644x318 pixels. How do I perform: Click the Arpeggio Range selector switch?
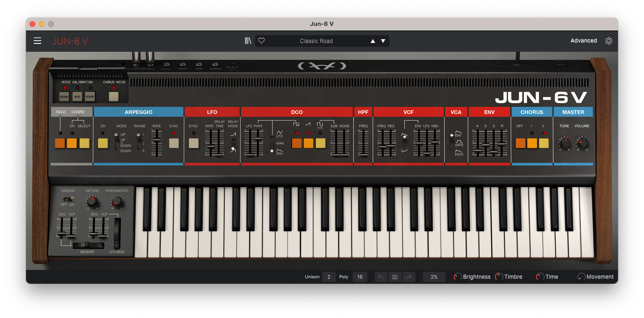click(138, 141)
